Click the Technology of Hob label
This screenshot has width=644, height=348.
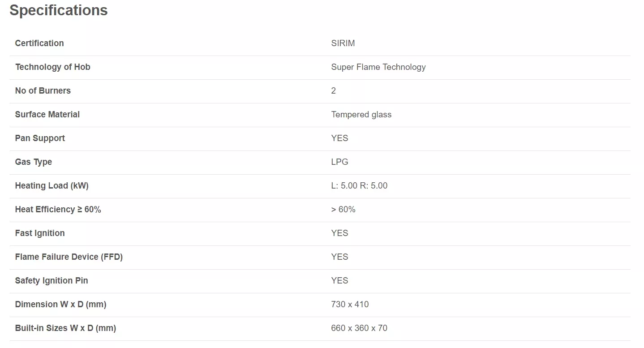tap(53, 67)
